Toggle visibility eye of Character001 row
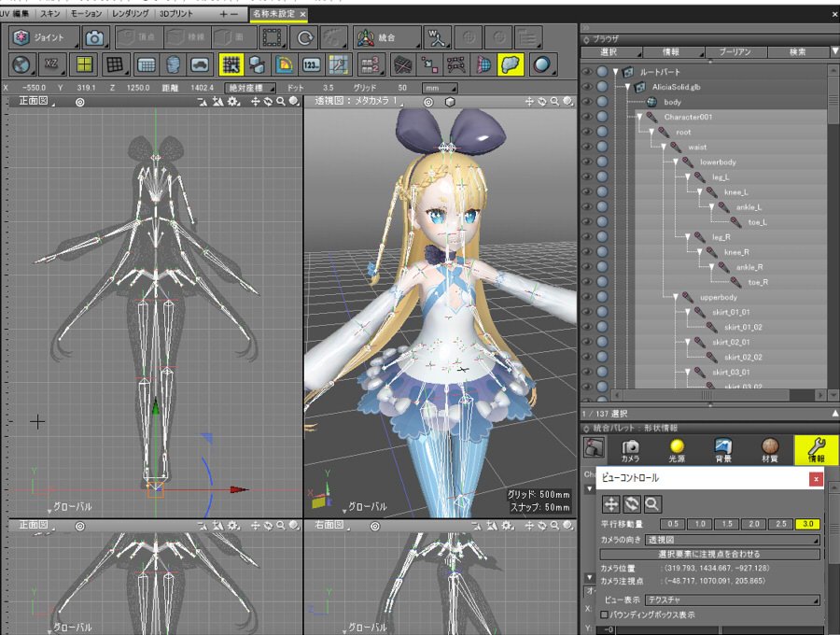The width and height of the screenshot is (840, 635). (587, 117)
